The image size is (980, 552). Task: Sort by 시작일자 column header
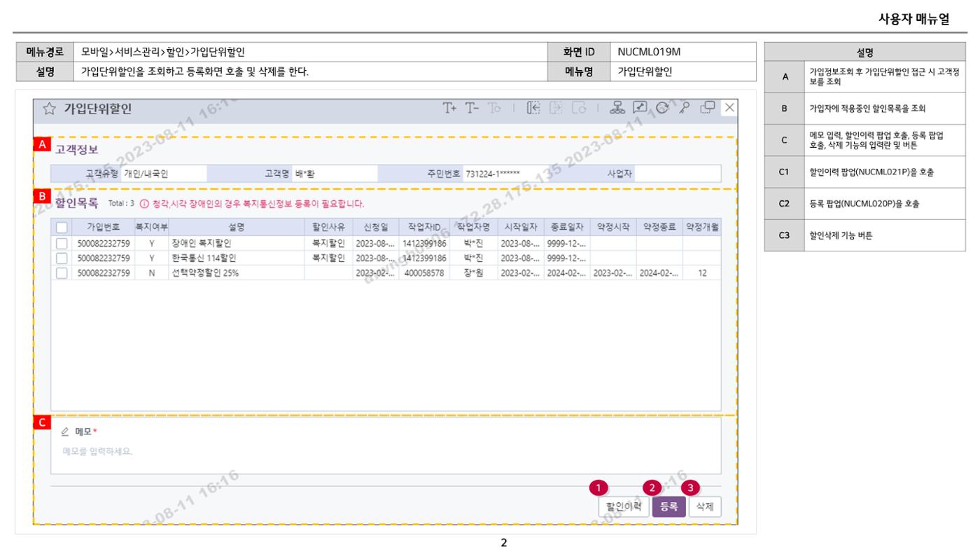pos(520,227)
